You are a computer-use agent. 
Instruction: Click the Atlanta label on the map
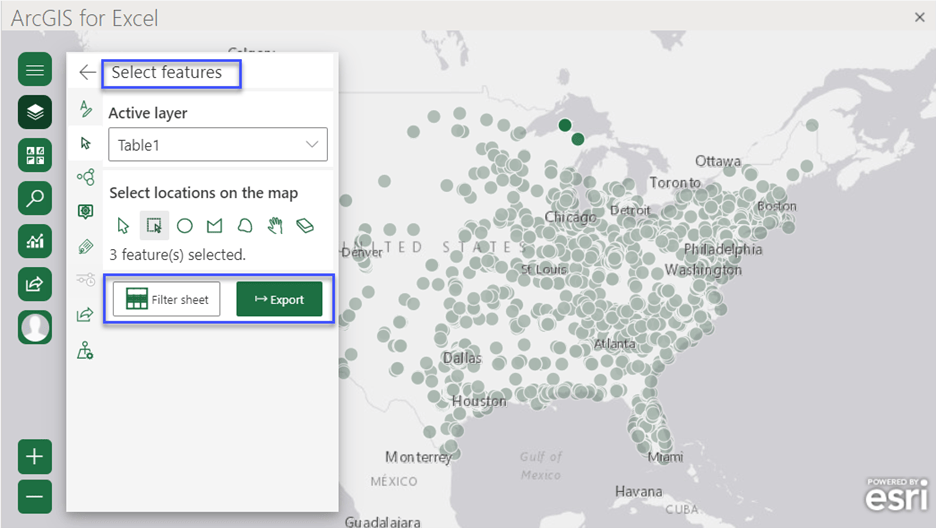614,344
